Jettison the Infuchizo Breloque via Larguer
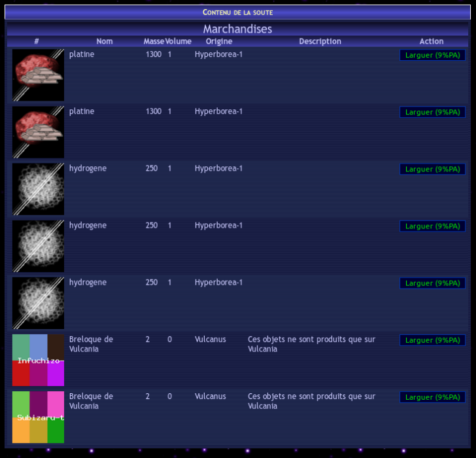 click(432, 340)
